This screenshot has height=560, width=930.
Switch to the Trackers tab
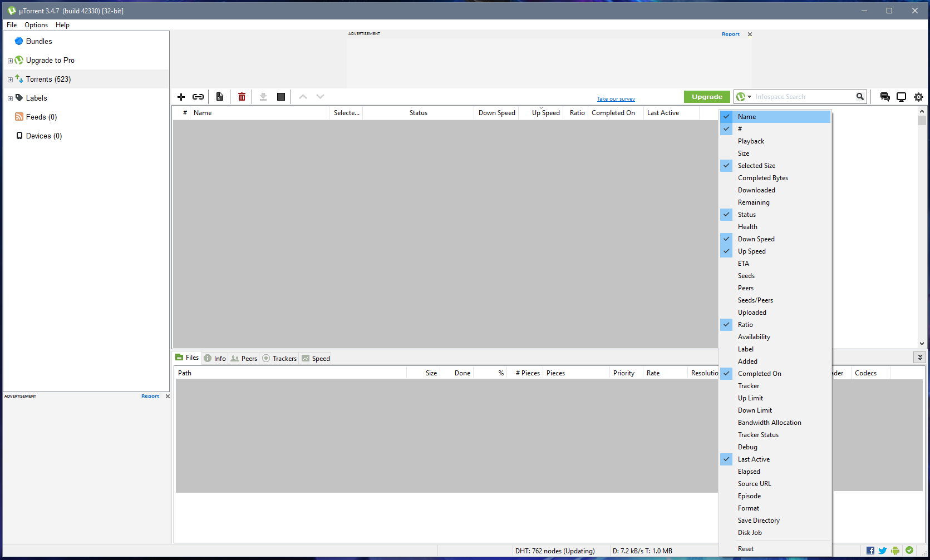click(279, 358)
